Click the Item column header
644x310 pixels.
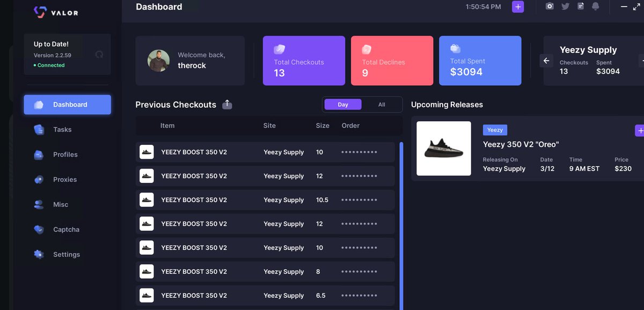pos(167,126)
